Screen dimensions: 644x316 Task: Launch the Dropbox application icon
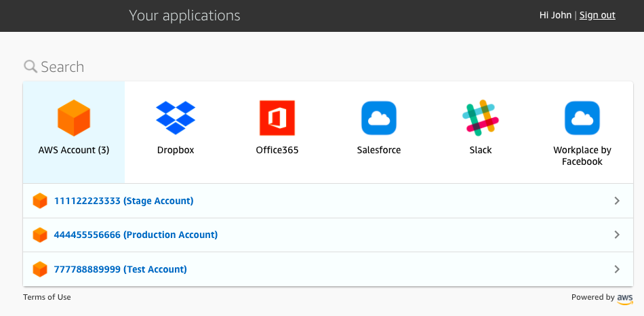pos(176,118)
